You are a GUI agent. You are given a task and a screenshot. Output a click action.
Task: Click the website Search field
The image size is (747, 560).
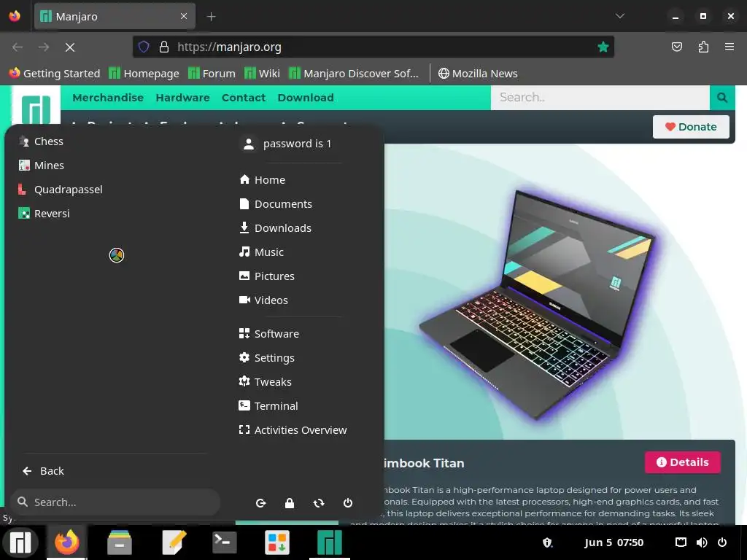point(600,98)
